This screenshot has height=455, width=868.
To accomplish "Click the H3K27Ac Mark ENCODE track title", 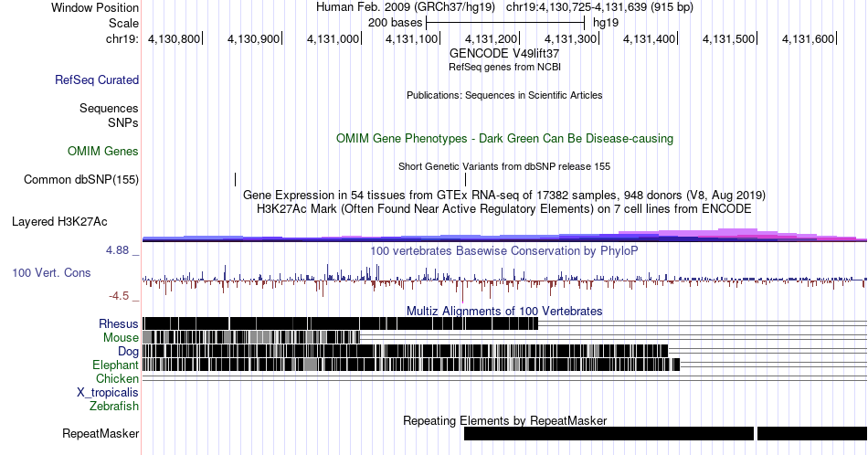I will pos(504,208).
